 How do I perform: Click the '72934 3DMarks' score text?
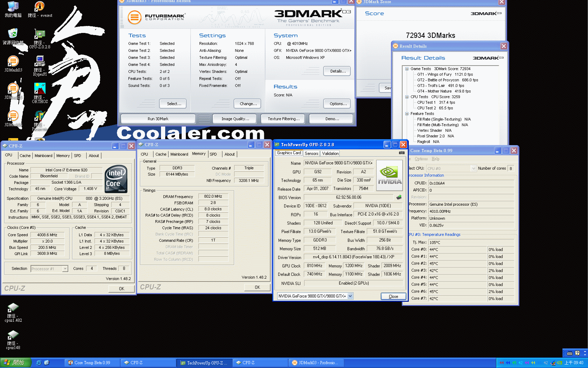430,35
